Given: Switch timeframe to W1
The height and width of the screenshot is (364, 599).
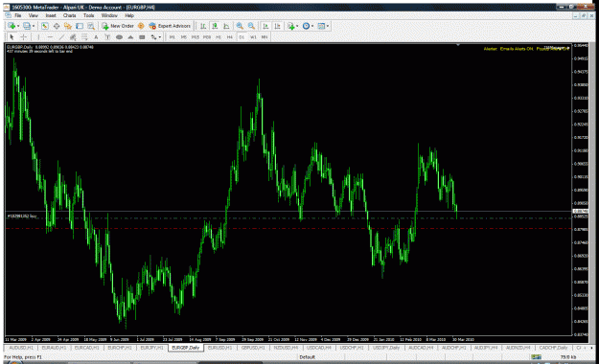Looking at the screenshot, I should pos(253,37).
